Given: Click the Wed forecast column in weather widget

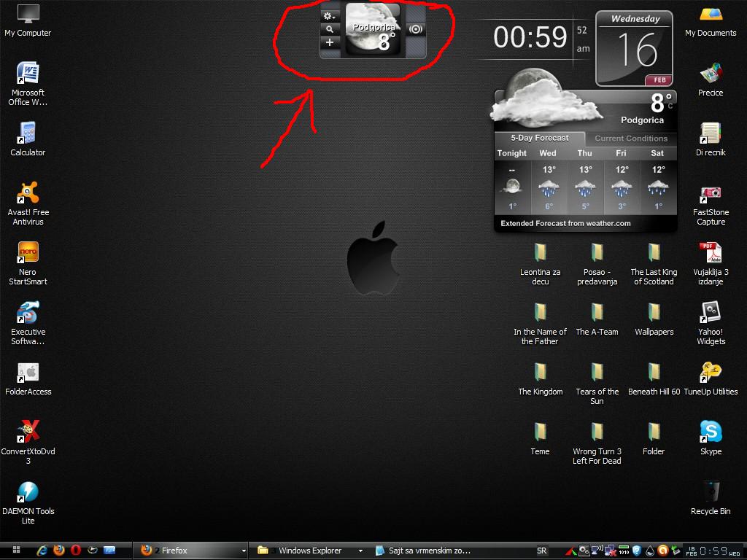Looking at the screenshot, I should [549, 181].
